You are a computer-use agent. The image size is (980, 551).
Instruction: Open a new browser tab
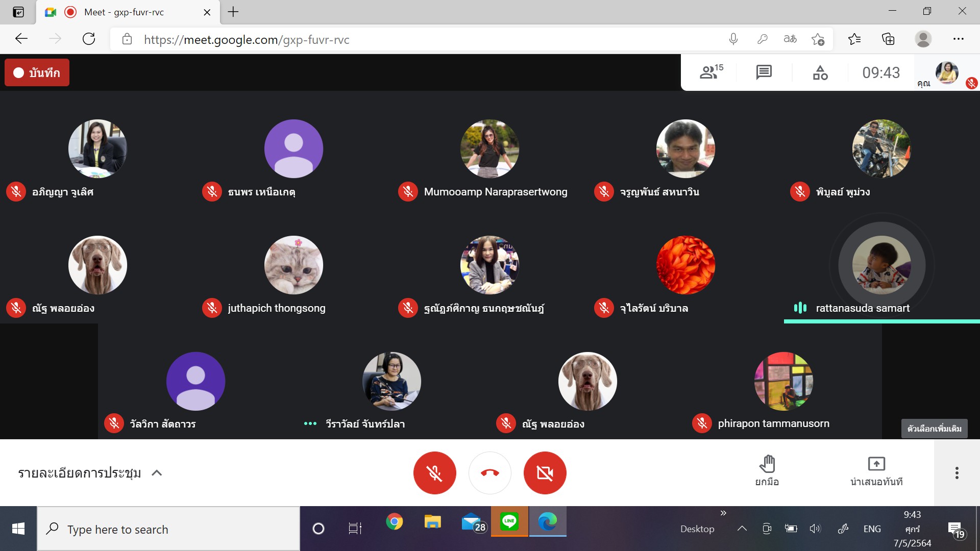(x=233, y=12)
